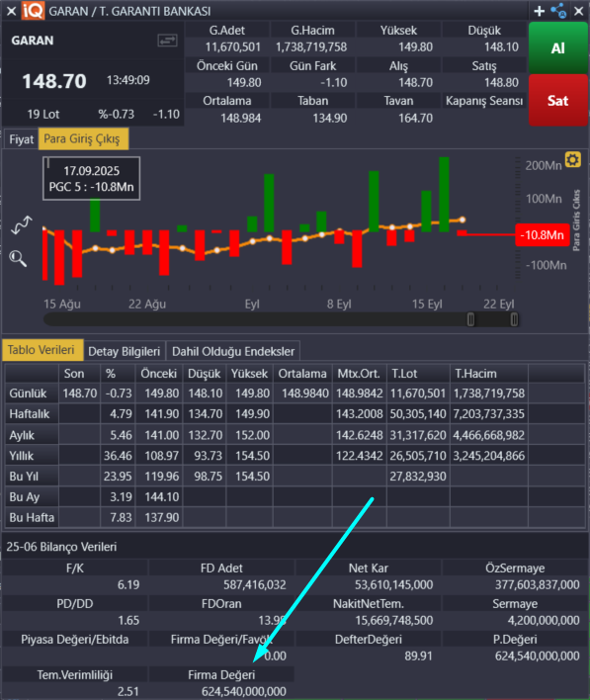Click the Net Kar value 53,610,145,000

coord(393,585)
